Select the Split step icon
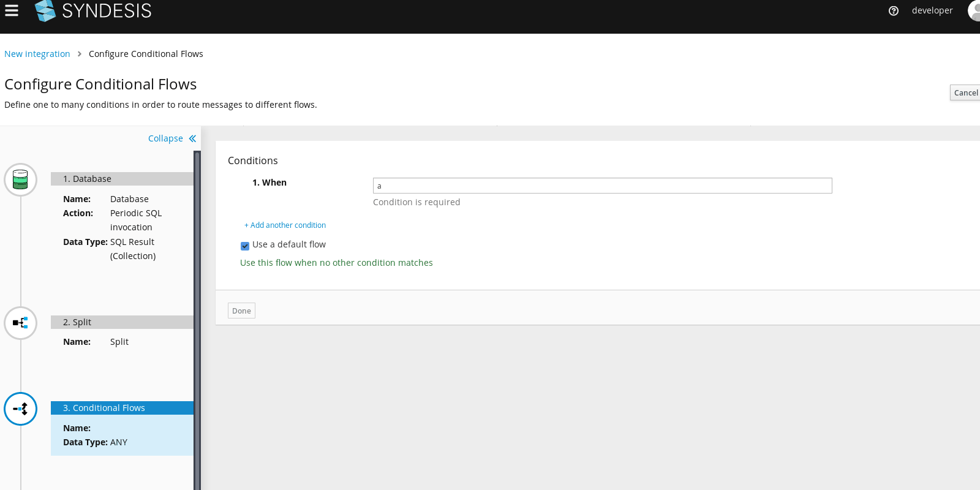 click(x=21, y=323)
